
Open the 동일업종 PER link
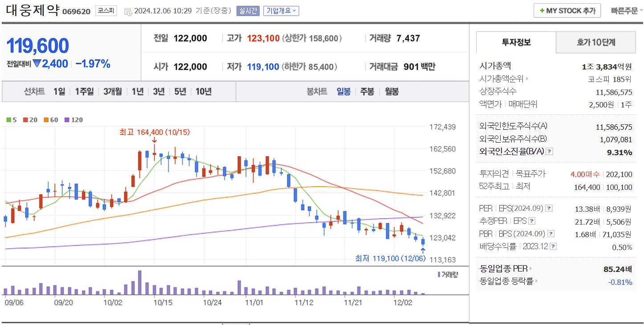pyautogui.click(x=505, y=269)
